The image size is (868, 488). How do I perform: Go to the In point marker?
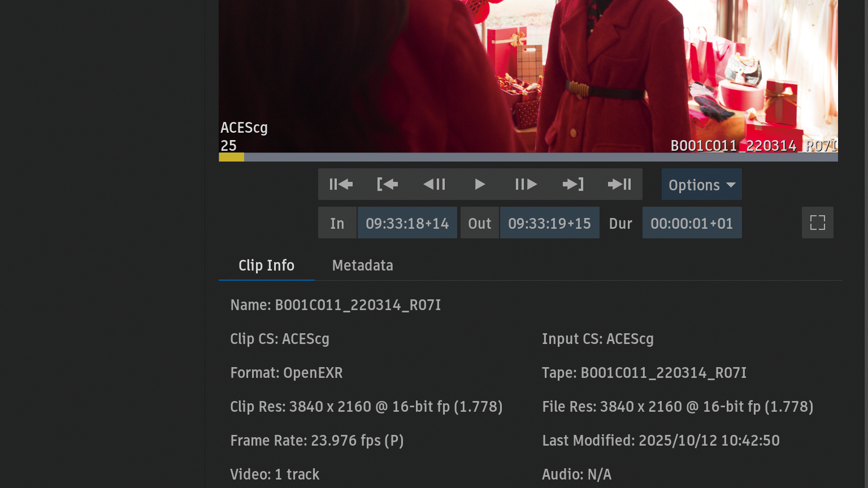pos(387,184)
